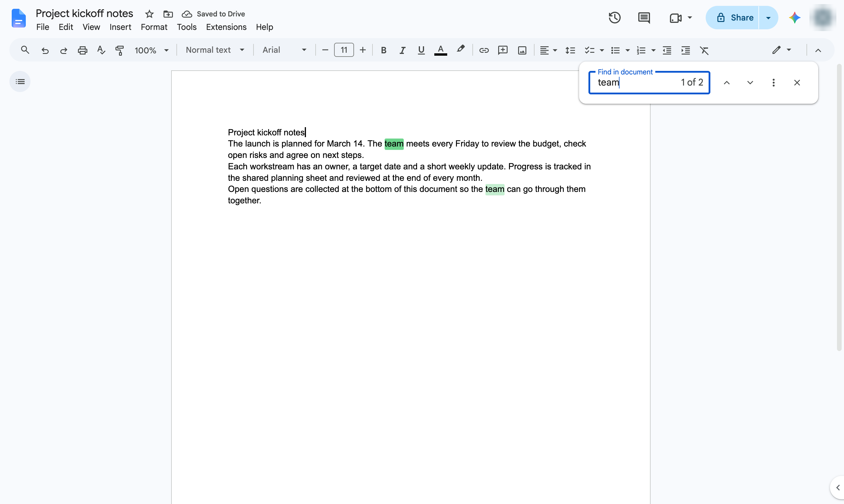Print the document
Viewport: 844px width, 504px height.
[82, 50]
